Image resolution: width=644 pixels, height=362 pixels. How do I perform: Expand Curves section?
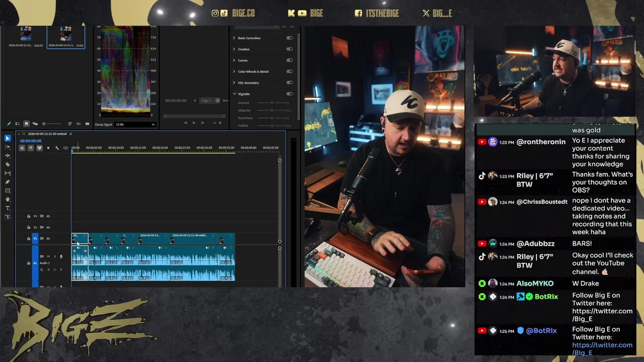234,60
